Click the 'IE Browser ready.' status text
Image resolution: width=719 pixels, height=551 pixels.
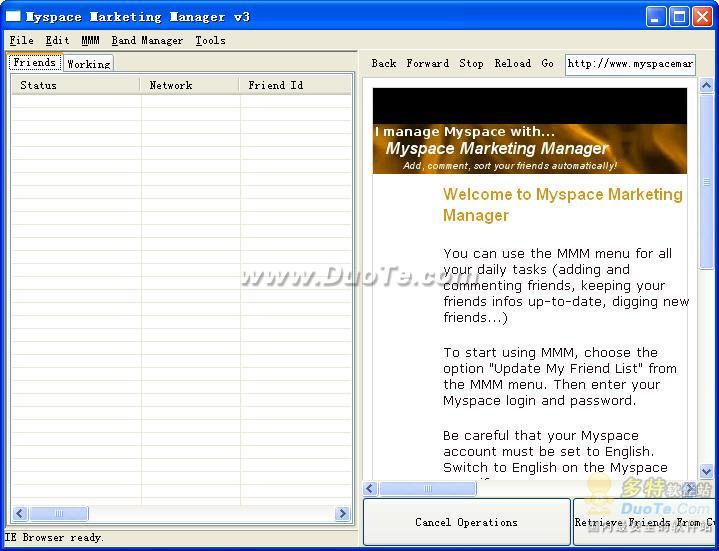(55, 537)
